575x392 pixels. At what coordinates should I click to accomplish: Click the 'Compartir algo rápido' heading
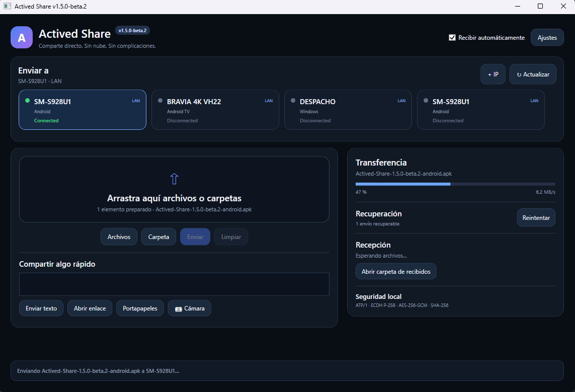(x=57, y=264)
